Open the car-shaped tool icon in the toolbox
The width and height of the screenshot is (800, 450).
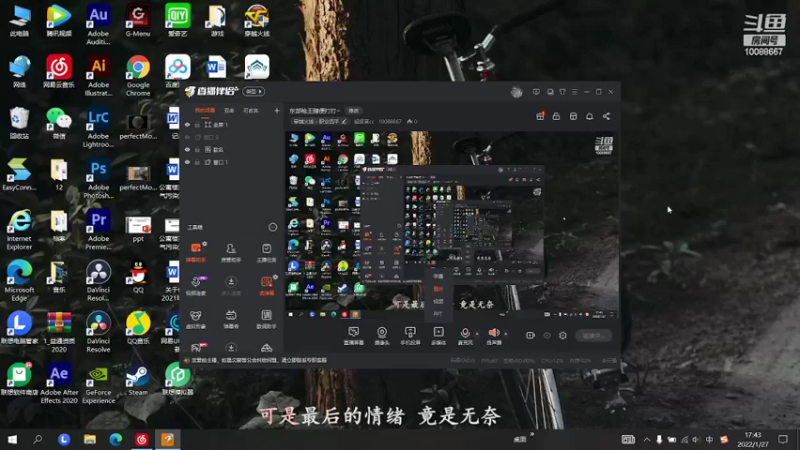click(x=266, y=348)
